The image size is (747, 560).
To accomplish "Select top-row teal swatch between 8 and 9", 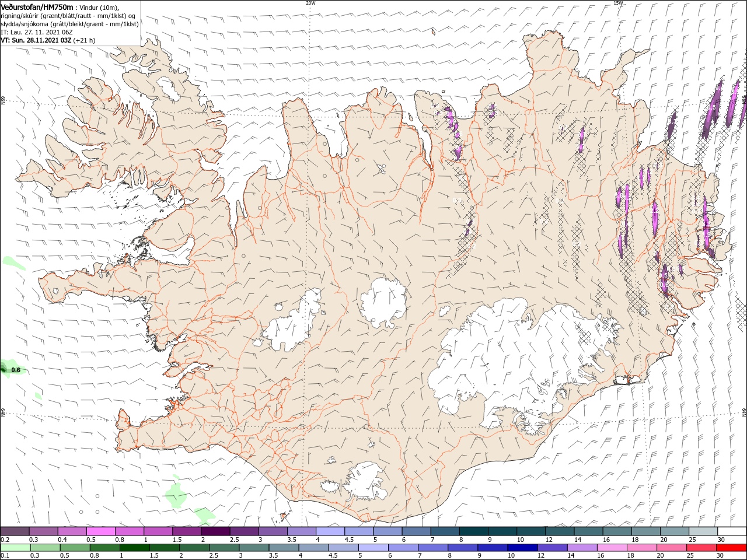I will (x=474, y=531).
